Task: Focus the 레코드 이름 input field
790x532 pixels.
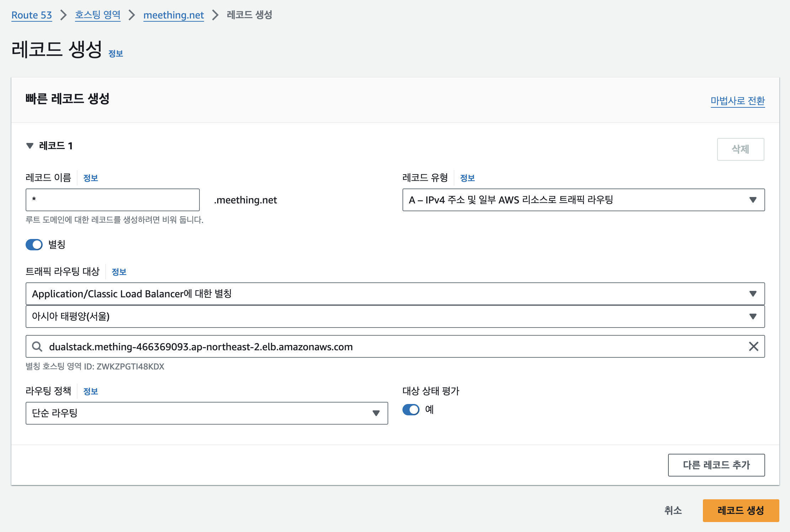Action: click(112, 200)
